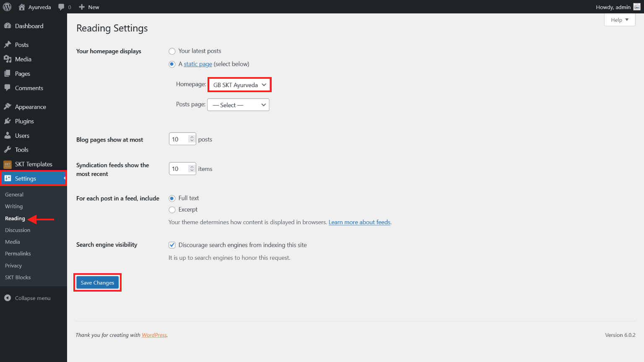Open the comments bubble icon in admin bar
644x362 pixels.
(61, 7)
